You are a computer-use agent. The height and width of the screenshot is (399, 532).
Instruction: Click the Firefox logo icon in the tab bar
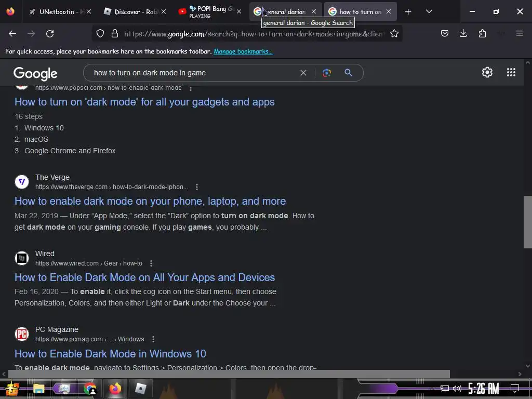pos(10,11)
